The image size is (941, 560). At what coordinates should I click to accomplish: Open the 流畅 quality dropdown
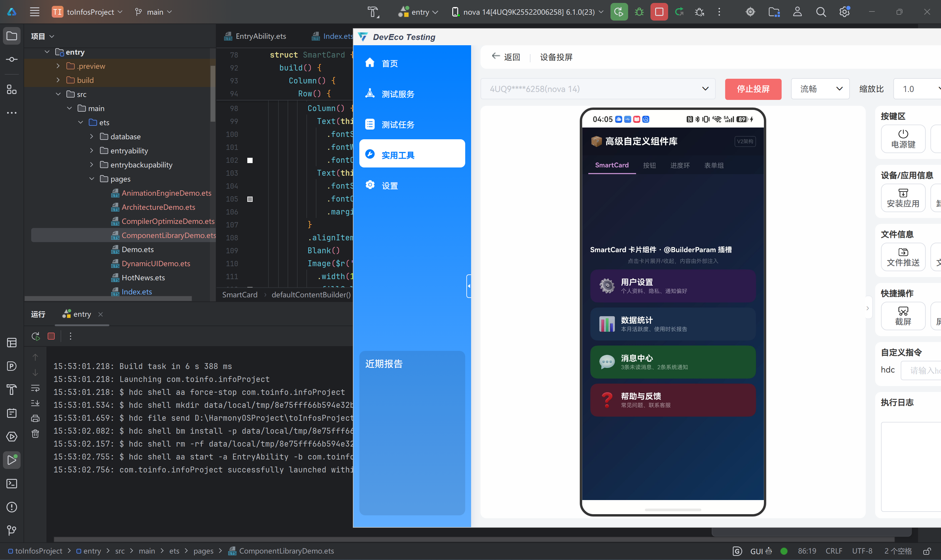pyautogui.click(x=820, y=89)
